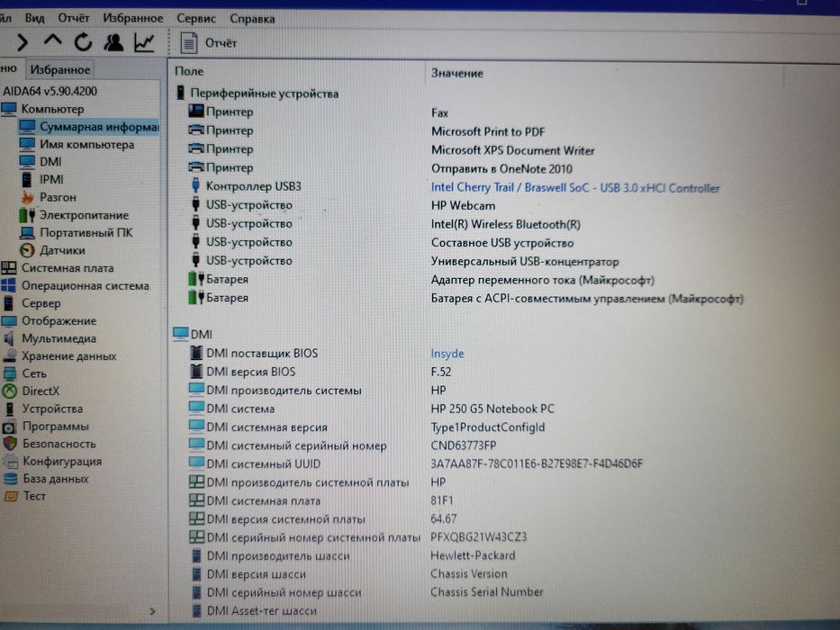Click the Портативный ПК laptop icon
840x630 pixels.
click(27, 232)
